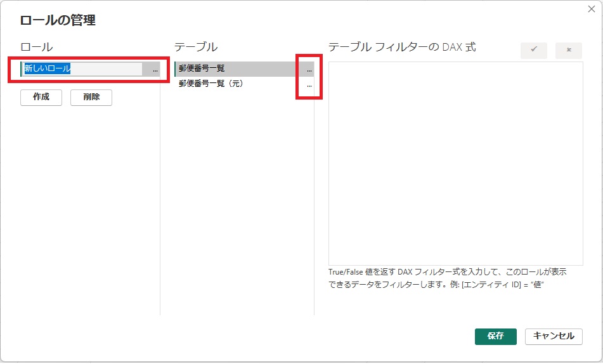603x364 pixels.
Task: Click inside the DAX filter expression text area
Action: tap(455, 163)
